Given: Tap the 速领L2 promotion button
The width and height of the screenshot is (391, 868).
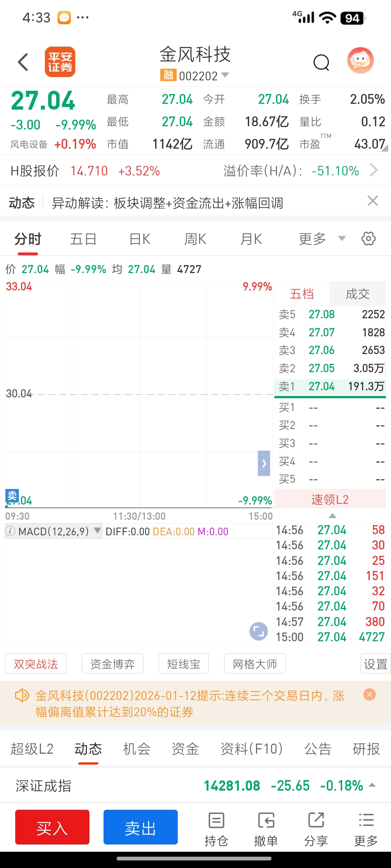Looking at the screenshot, I should [330, 499].
